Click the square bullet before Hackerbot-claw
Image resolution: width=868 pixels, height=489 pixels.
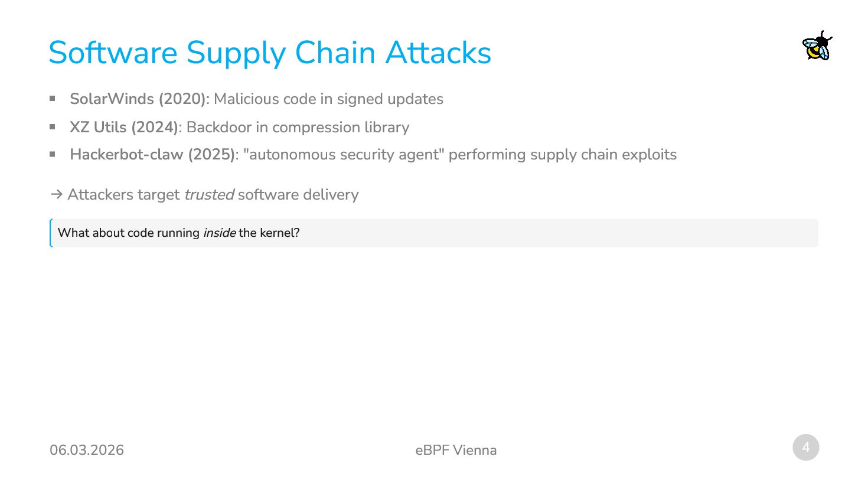click(x=53, y=154)
